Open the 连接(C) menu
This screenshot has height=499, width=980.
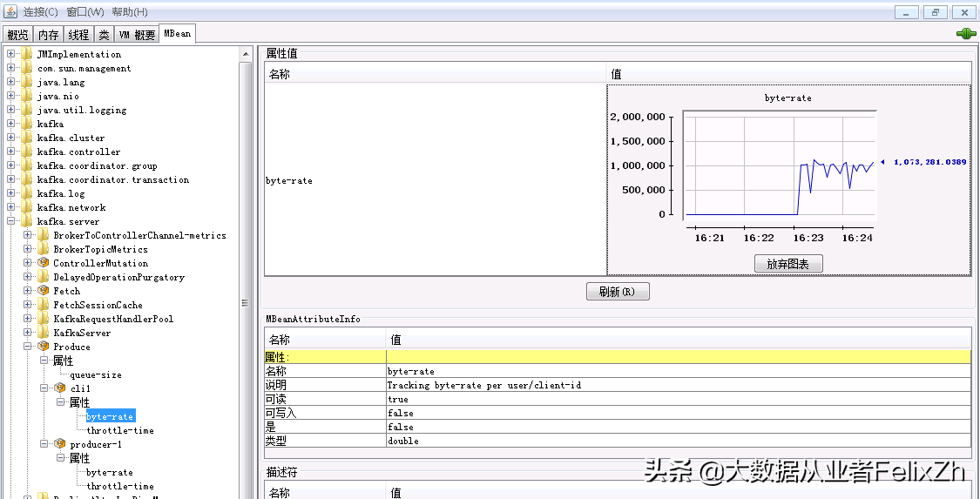(x=41, y=12)
